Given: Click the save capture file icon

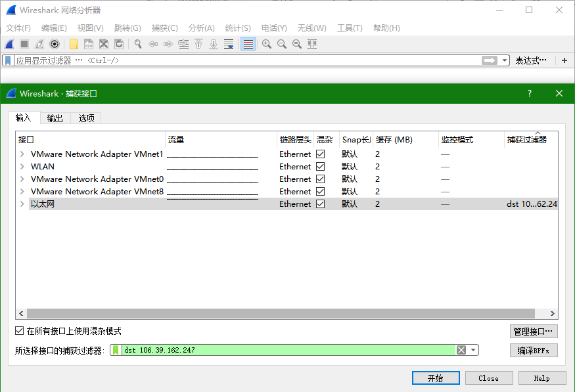Looking at the screenshot, I should point(89,45).
